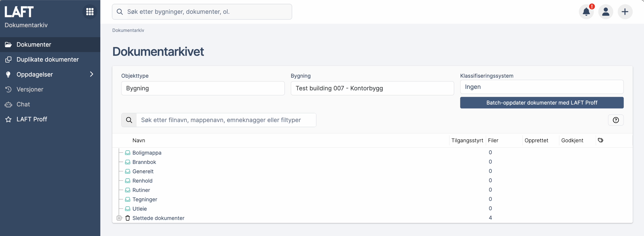Click the Tegninger folder icon
This screenshot has width=644, height=236.
point(127,199)
